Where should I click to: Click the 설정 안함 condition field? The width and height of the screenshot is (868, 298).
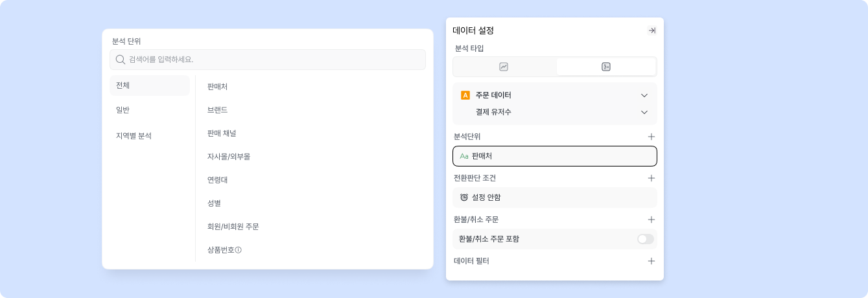coord(554,198)
